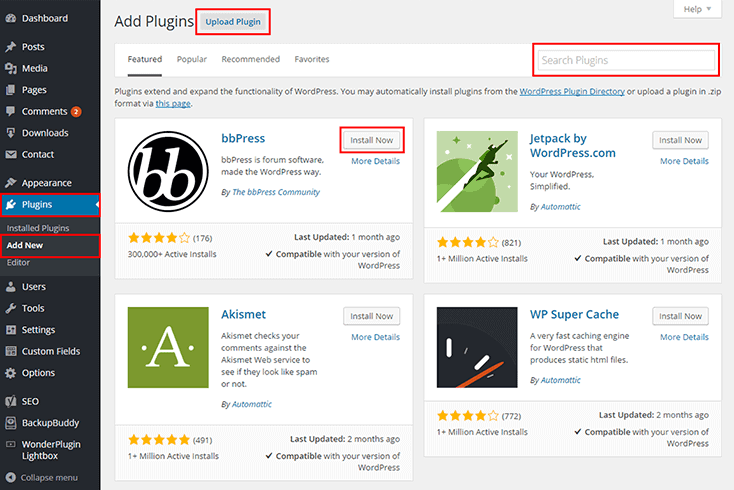Image resolution: width=734 pixels, height=490 pixels.
Task: View More Details for Akismet
Action: click(x=375, y=337)
